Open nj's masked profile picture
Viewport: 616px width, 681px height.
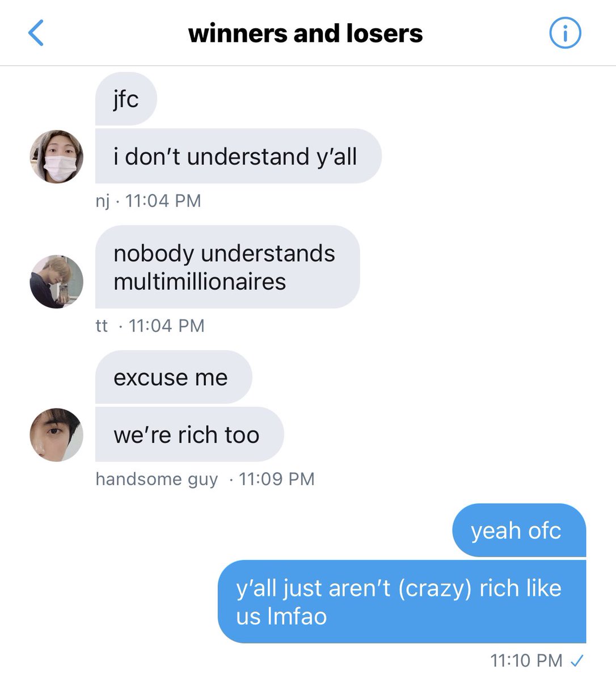56,156
